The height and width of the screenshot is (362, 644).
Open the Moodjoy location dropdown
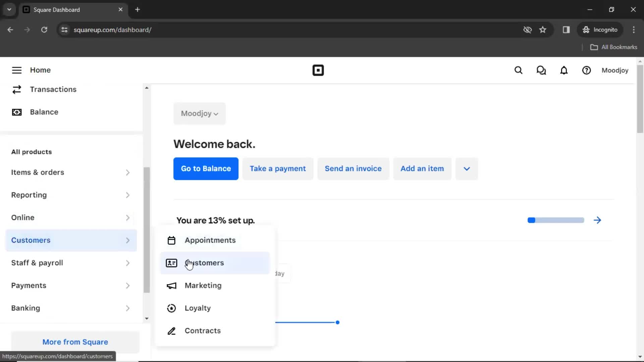200,114
